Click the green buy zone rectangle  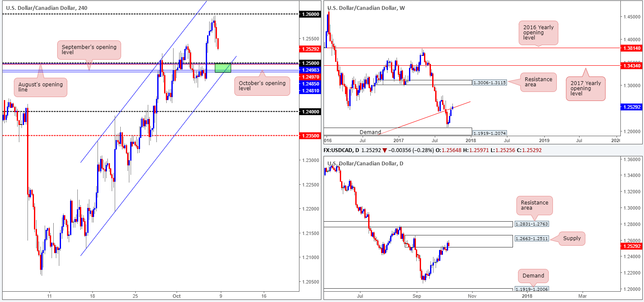click(223, 67)
